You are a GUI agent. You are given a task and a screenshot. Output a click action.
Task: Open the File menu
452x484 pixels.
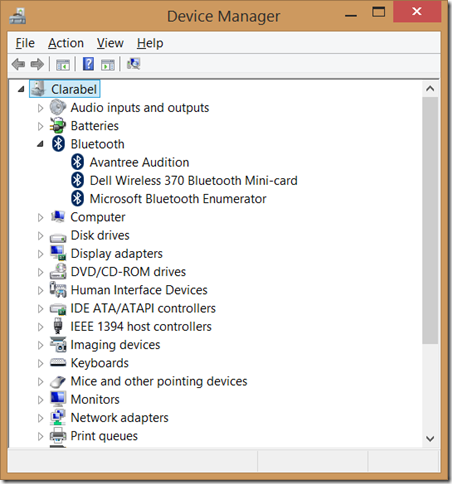click(25, 43)
